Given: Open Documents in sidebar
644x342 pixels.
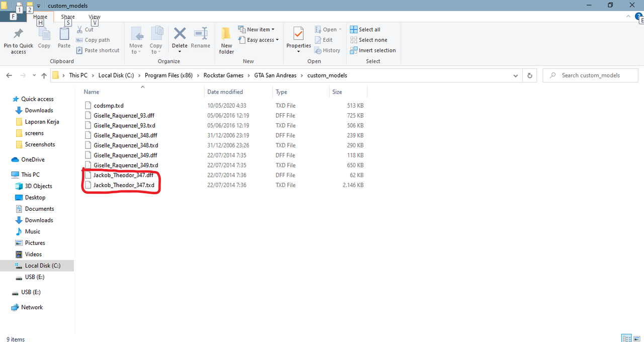Looking at the screenshot, I should (39, 209).
